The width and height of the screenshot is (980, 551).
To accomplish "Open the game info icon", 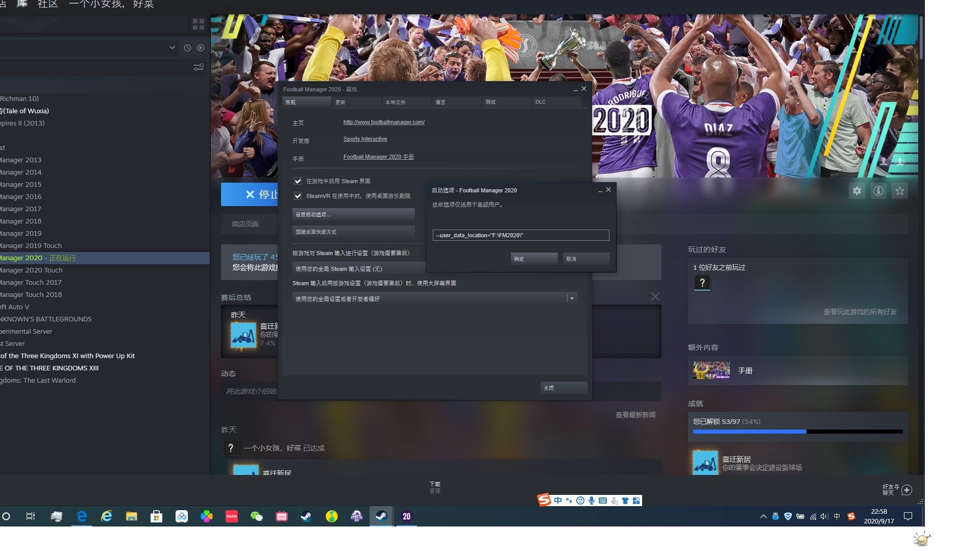I will pyautogui.click(x=878, y=191).
